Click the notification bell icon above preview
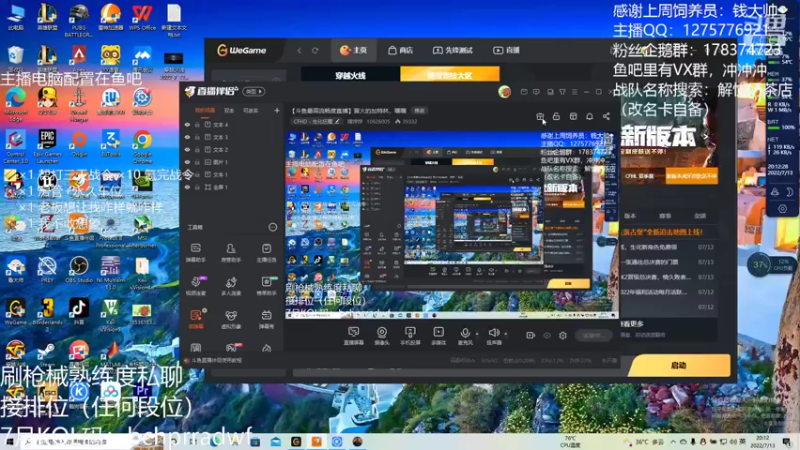Viewport: 800px width, 450px height. pyautogui.click(x=589, y=116)
